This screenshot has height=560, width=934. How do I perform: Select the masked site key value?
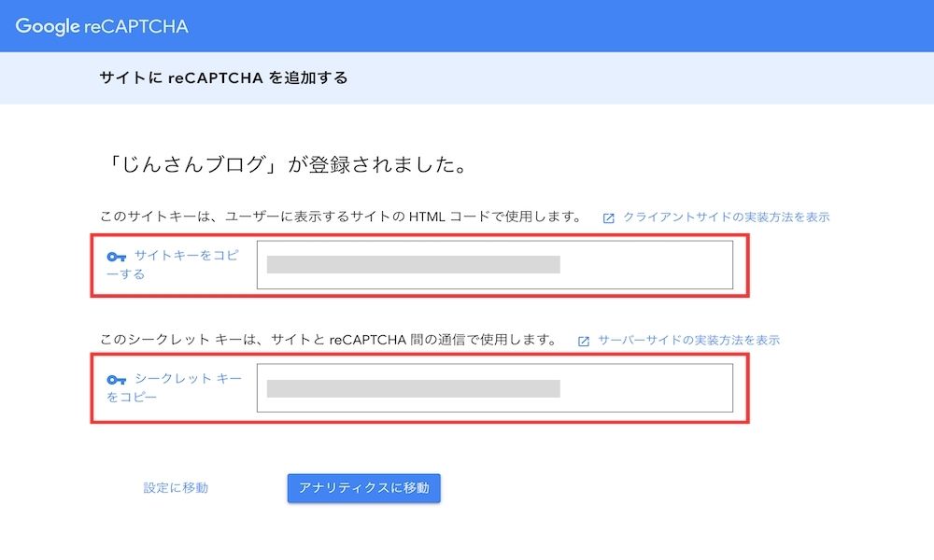pyautogui.click(x=414, y=265)
